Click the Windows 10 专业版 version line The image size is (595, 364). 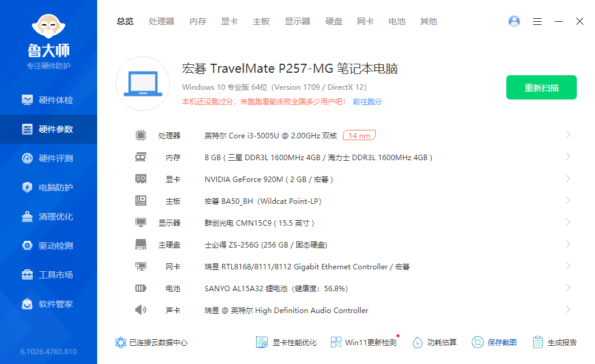tap(274, 87)
